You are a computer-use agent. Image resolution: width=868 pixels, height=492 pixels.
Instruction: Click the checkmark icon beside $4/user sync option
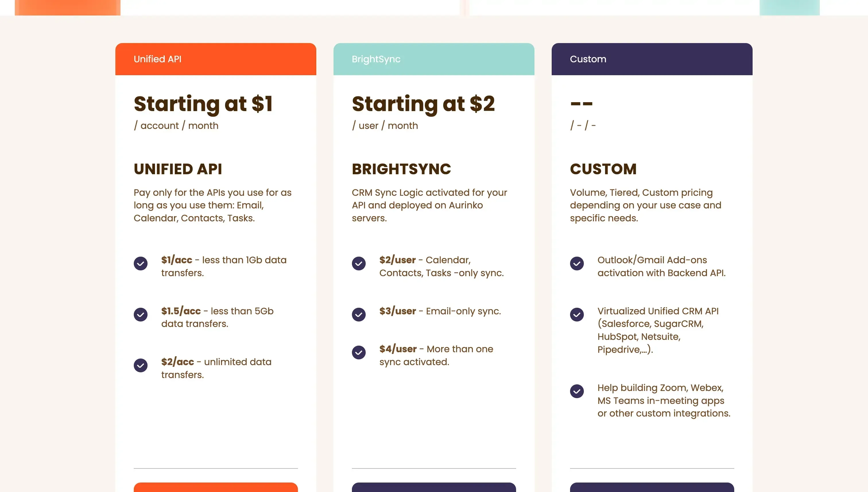(359, 352)
